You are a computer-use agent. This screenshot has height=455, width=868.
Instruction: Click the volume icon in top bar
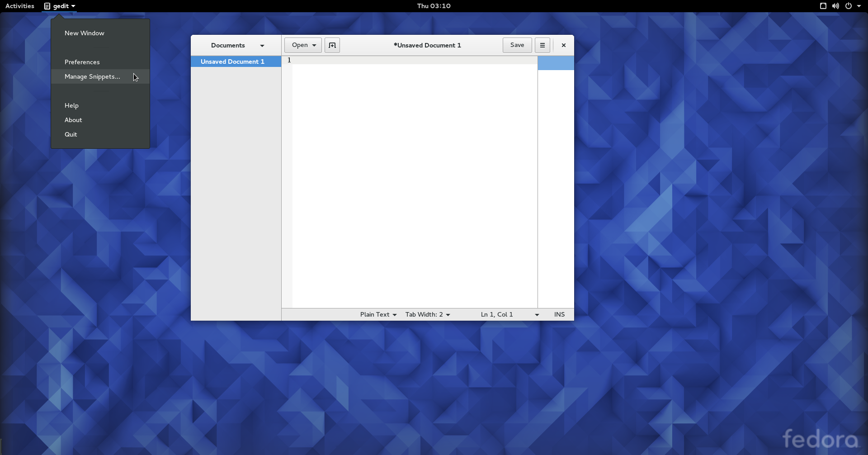835,6
